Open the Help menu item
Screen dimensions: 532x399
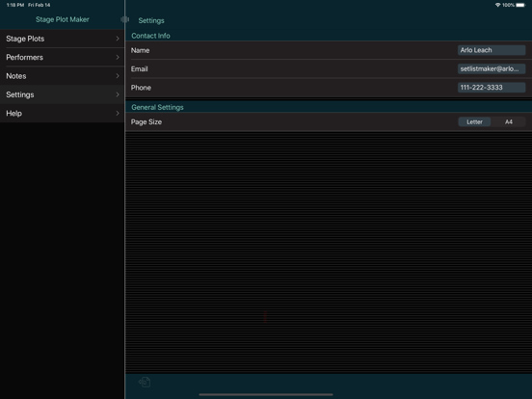tap(62, 114)
